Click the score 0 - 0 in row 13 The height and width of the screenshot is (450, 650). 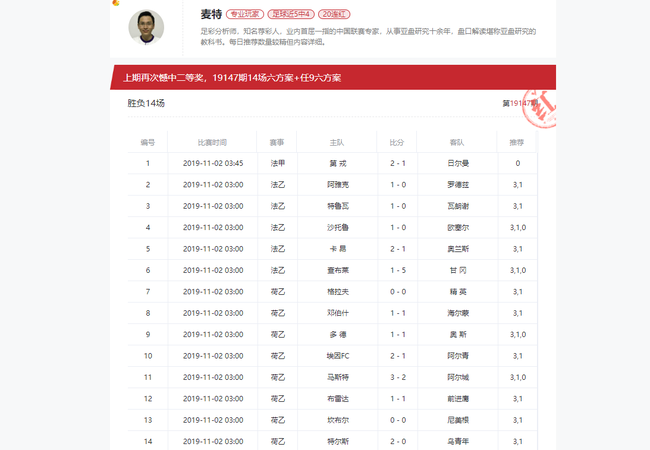point(398,420)
